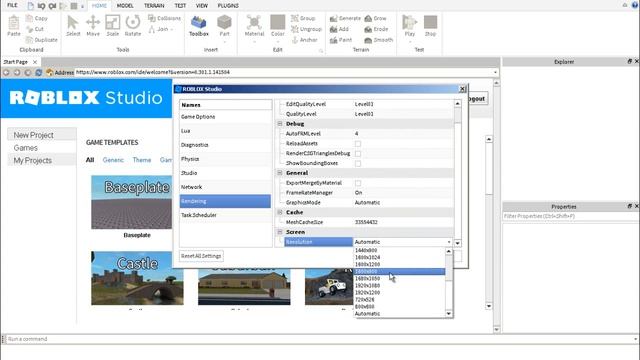The height and width of the screenshot is (360, 640).
Task: Enable the RenderCSGTrianglesDebug checkbox
Action: tap(358, 153)
